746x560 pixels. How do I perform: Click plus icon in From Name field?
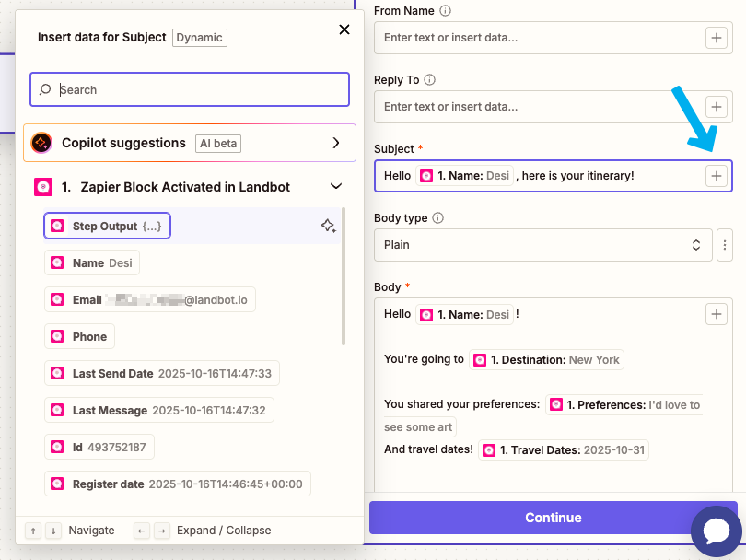716,38
